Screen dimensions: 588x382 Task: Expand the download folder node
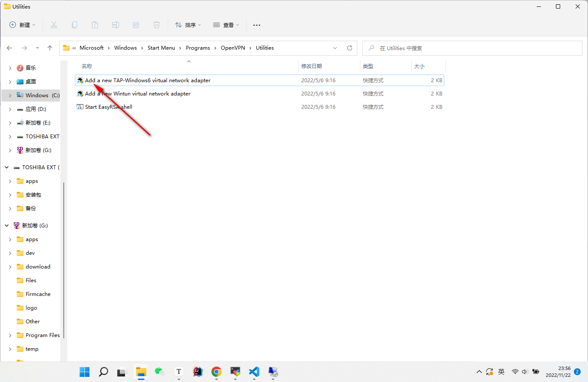click(10, 266)
